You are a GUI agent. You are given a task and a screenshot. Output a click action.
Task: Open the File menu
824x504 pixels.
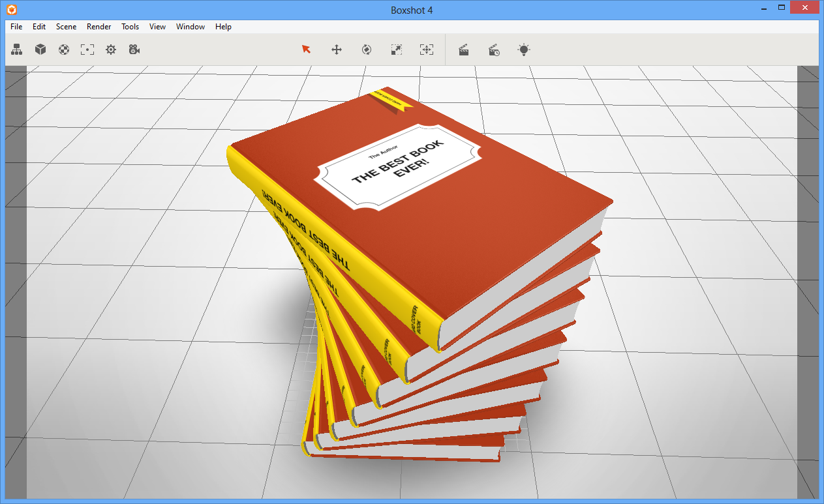[16, 27]
